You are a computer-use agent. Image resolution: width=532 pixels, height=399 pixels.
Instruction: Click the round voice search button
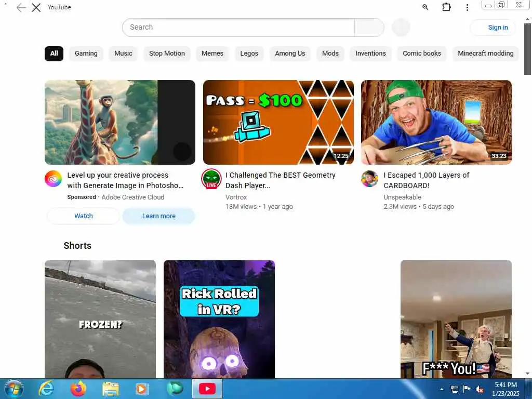tap(401, 28)
